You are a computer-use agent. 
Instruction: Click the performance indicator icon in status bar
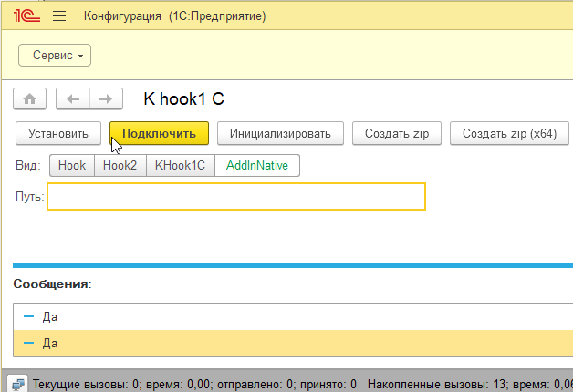[x=18, y=384]
